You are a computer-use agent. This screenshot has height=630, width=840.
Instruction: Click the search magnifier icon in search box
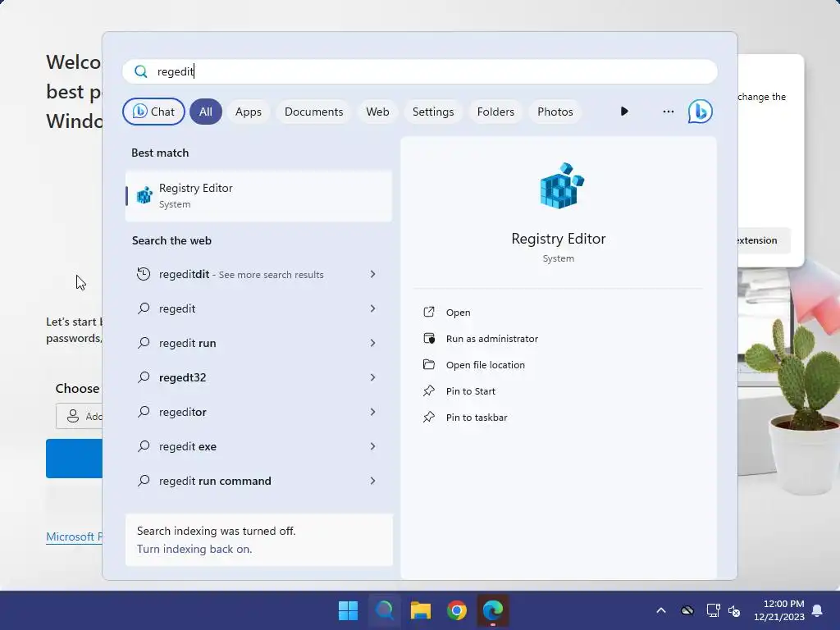(141, 71)
